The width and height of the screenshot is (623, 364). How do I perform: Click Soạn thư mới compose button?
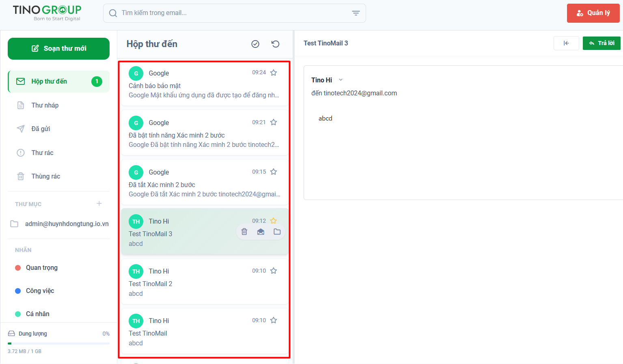(x=58, y=49)
